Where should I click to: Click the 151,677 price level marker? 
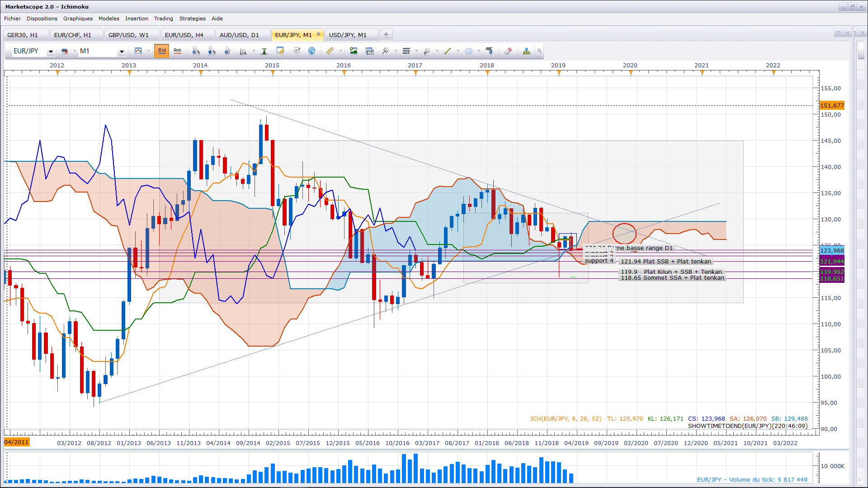tap(831, 105)
